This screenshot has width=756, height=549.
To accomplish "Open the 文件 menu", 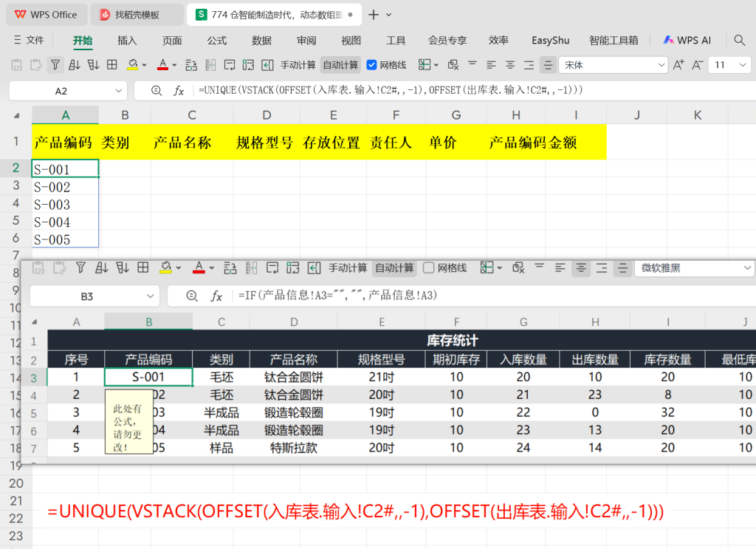I will pos(30,40).
